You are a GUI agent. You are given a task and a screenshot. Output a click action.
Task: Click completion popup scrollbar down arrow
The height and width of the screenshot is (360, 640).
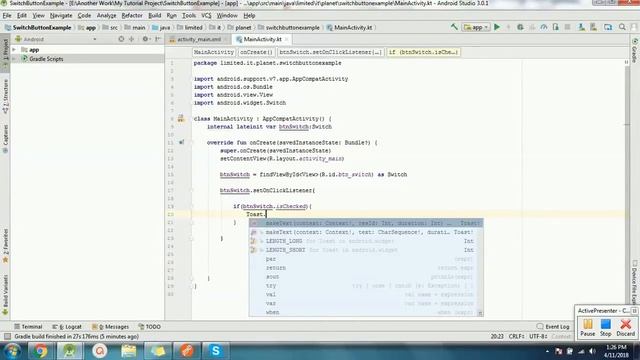(x=480, y=313)
